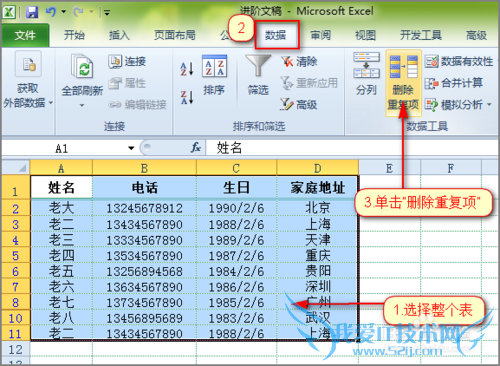
Task: Click the cell containing 北京
Action: [318, 208]
